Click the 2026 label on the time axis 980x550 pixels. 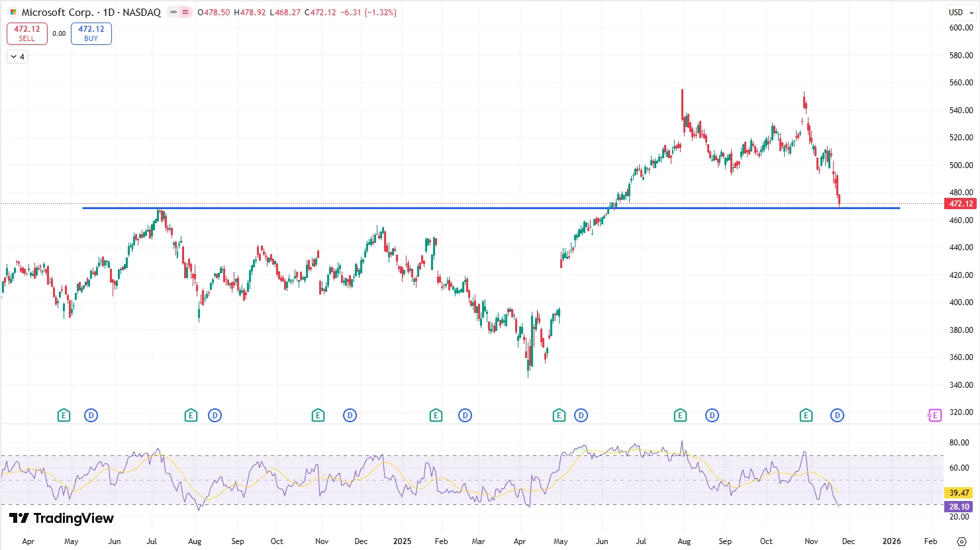pos(891,541)
